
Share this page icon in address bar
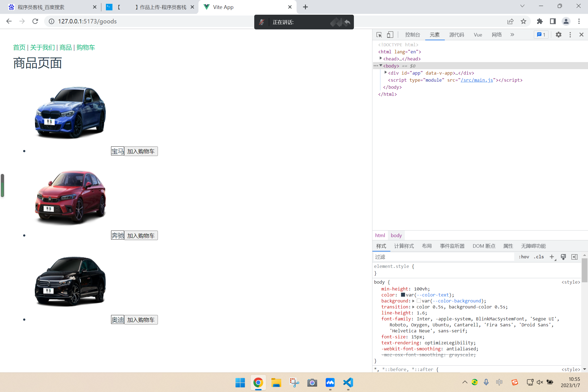pos(510,21)
